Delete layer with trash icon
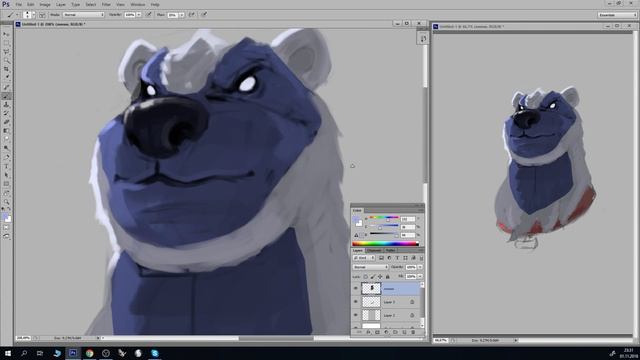 413,332
